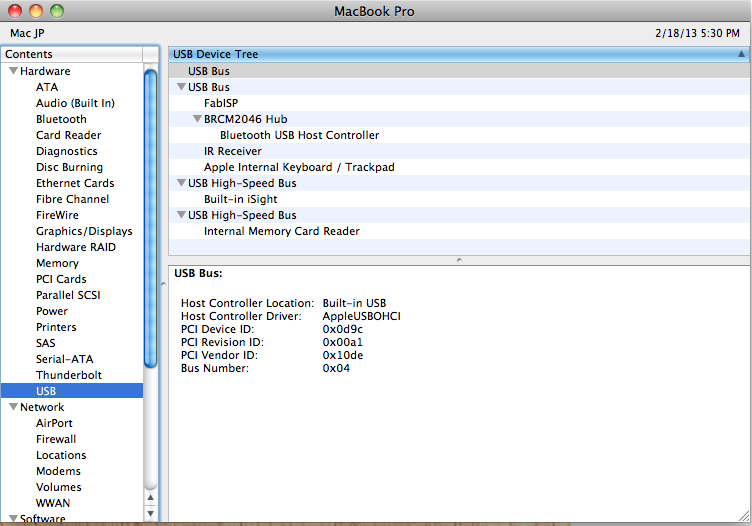Click the 2/18/13 5:30 PM timestamp
The height and width of the screenshot is (526, 752).
(697, 33)
